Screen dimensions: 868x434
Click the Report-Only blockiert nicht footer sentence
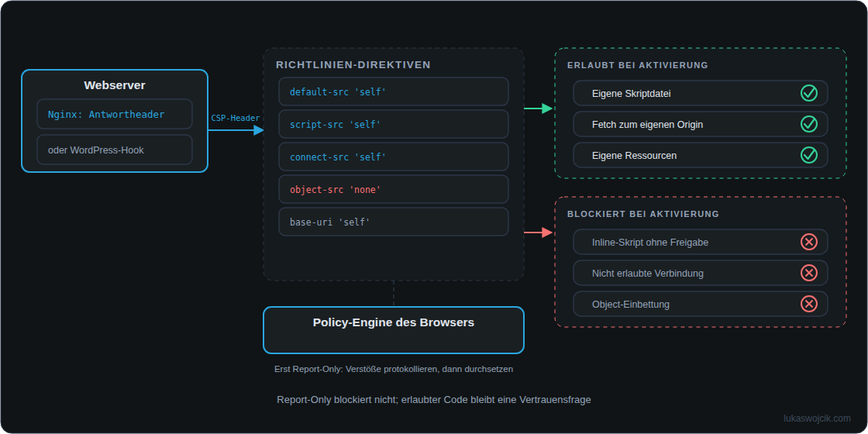(x=434, y=400)
